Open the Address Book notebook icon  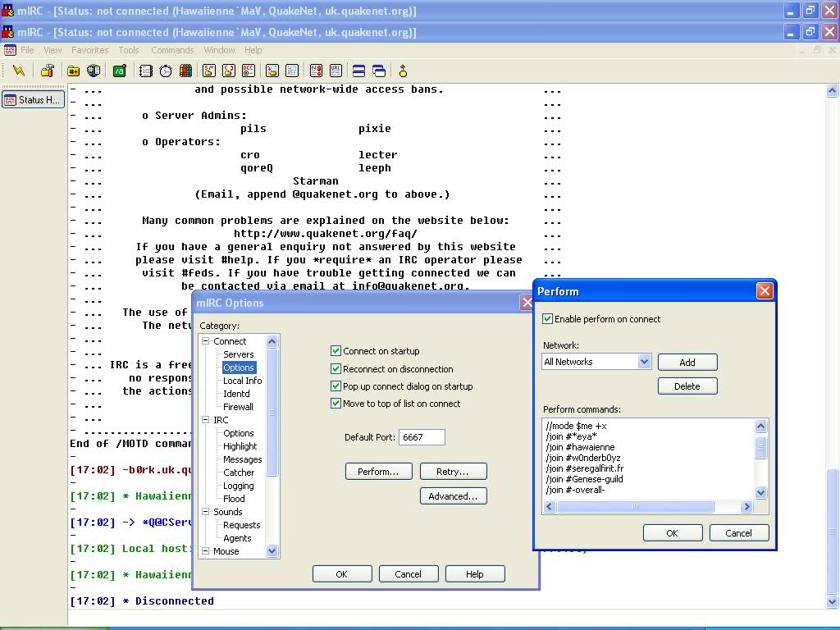tap(146, 71)
